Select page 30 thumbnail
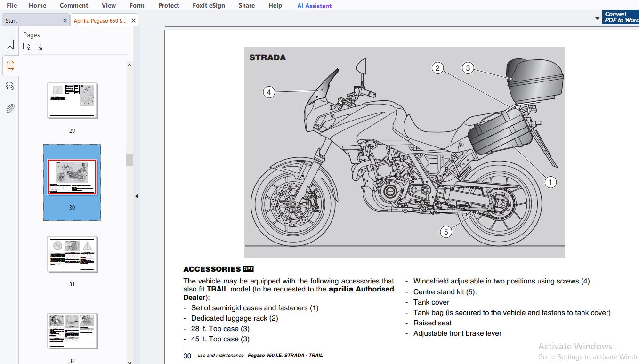The width and height of the screenshot is (639, 364). [72, 177]
